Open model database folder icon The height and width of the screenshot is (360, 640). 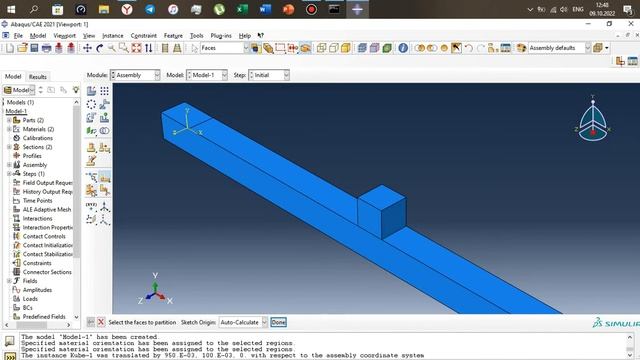[22, 48]
